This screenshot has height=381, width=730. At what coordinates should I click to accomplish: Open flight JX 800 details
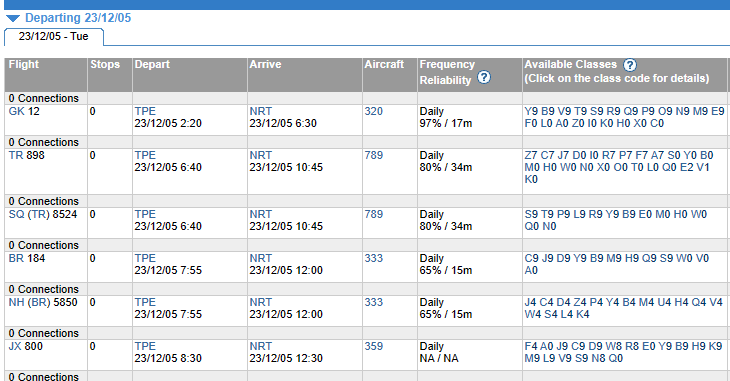coord(26,346)
